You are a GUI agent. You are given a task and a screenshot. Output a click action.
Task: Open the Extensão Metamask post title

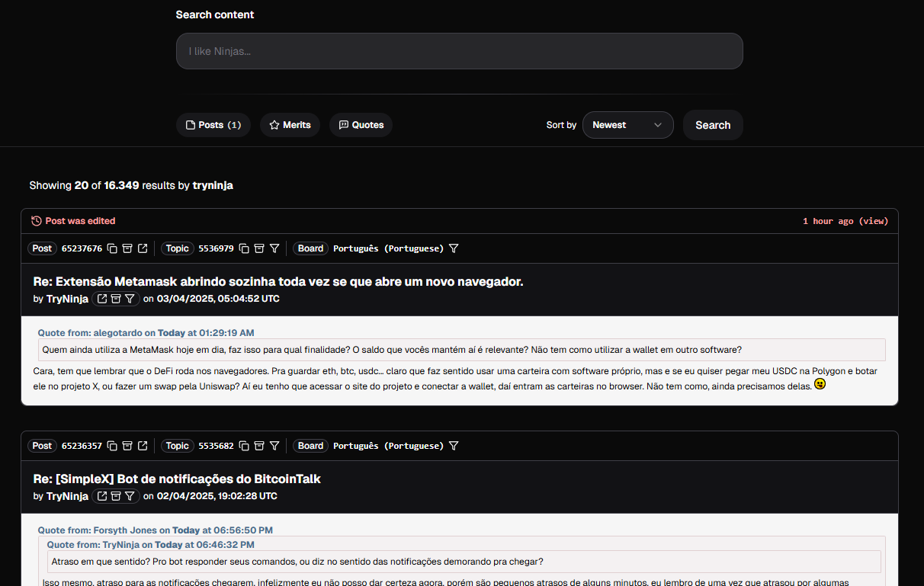click(278, 282)
